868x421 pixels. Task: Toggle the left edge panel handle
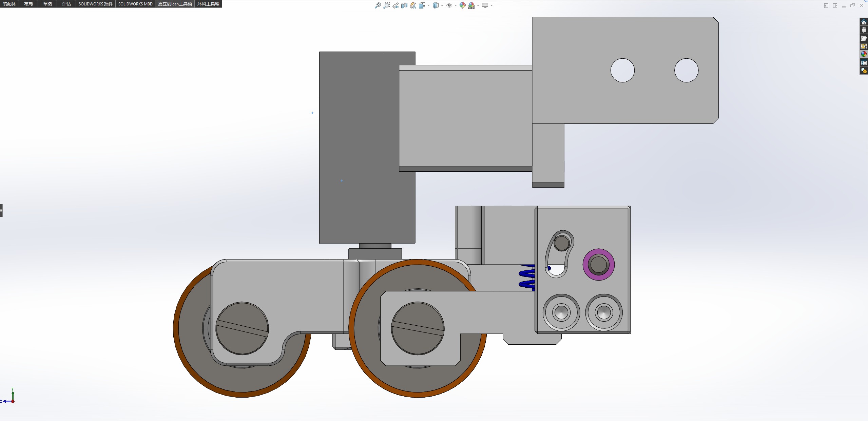(x=1, y=210)
